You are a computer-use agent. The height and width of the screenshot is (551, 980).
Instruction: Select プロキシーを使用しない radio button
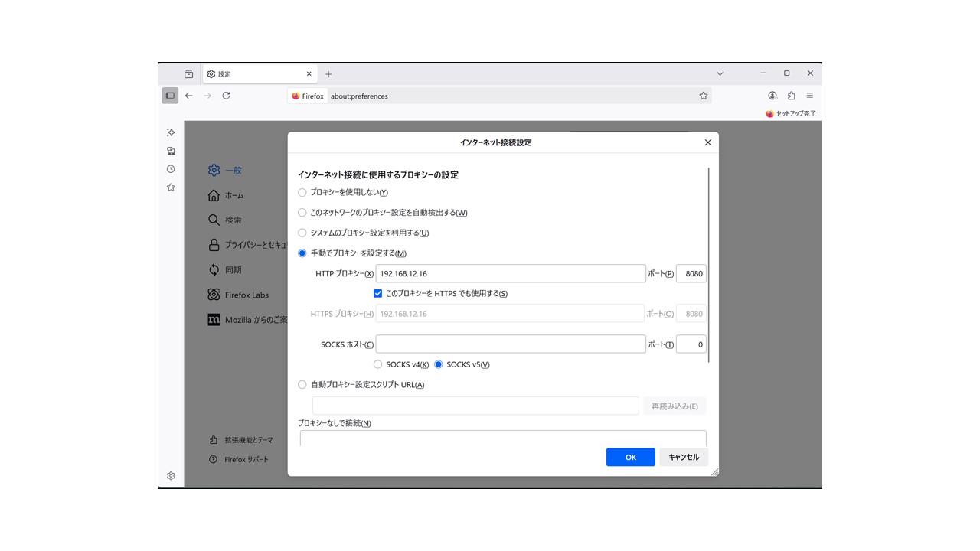[x=302, y=193]
